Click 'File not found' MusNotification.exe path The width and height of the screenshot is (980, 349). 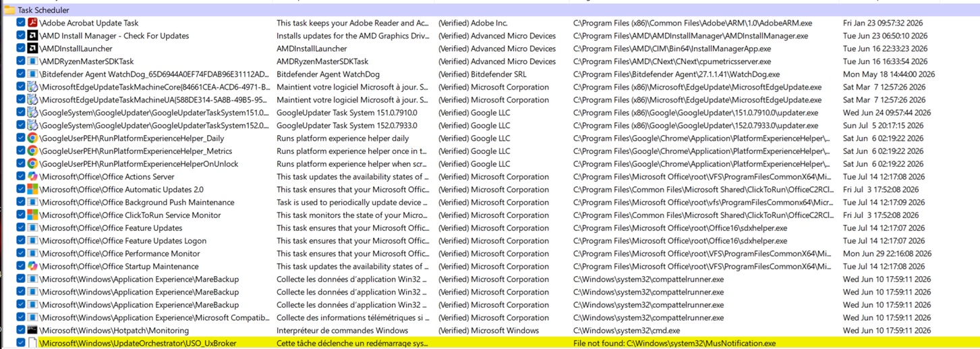pyautogui.click(x=674, y=344)
